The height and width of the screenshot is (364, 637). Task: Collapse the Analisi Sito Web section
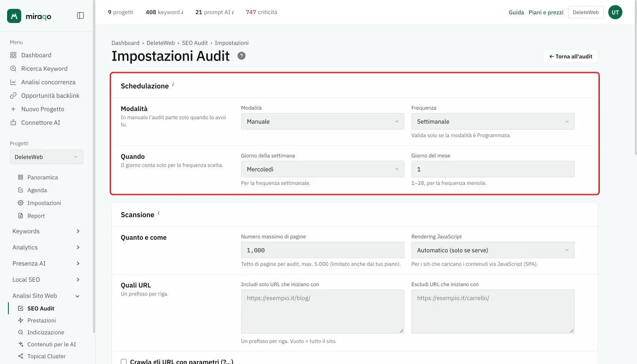click(x=46, y=296)
